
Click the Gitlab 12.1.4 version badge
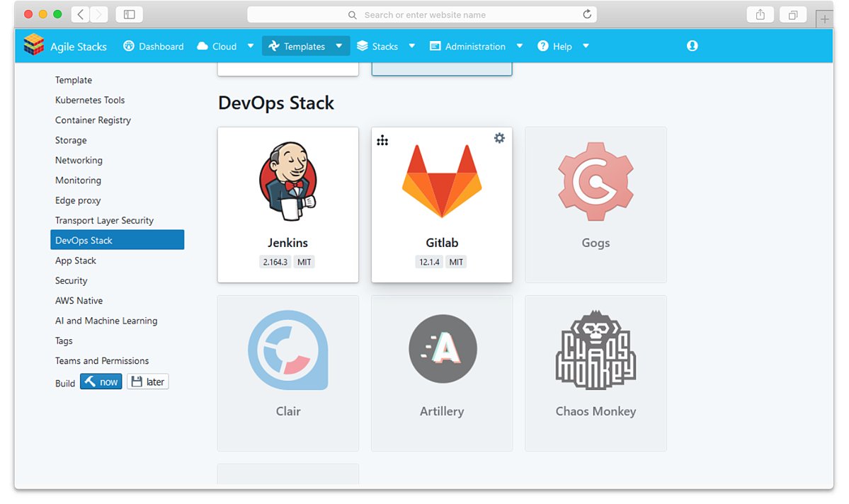(x=429, y=262)
